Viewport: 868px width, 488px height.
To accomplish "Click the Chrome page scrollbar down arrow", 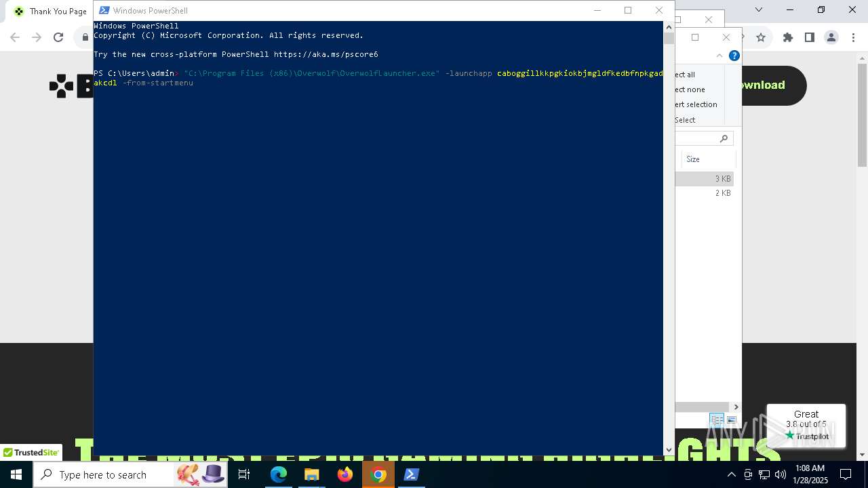I will click(x=862, y=455).
